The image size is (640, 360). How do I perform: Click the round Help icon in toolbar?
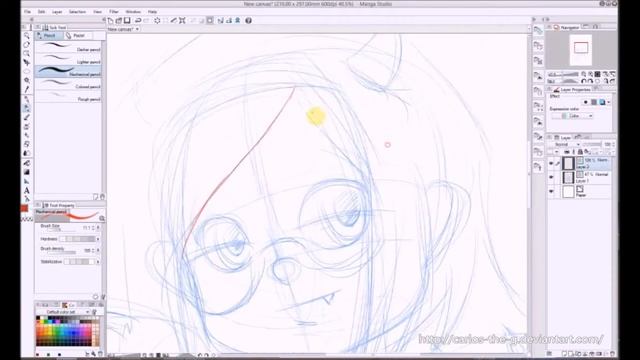tap(248, 20)
